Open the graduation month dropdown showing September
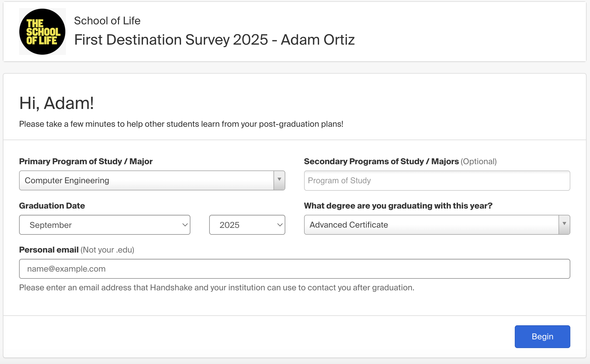The image size is (590, 364). click(x=105, y=225)
